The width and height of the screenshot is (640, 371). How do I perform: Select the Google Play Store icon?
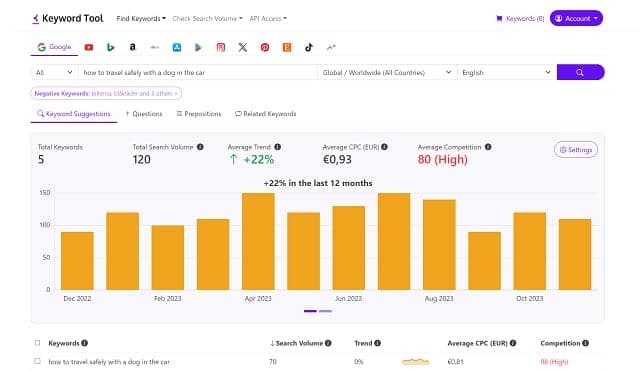(x=198, y=47)
